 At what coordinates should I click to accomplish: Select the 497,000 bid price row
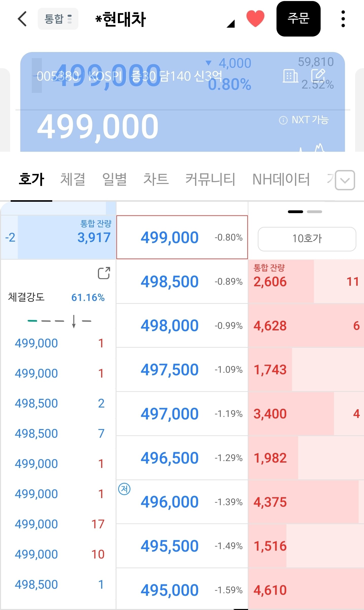pyautogui.click(x=182, y=414)
